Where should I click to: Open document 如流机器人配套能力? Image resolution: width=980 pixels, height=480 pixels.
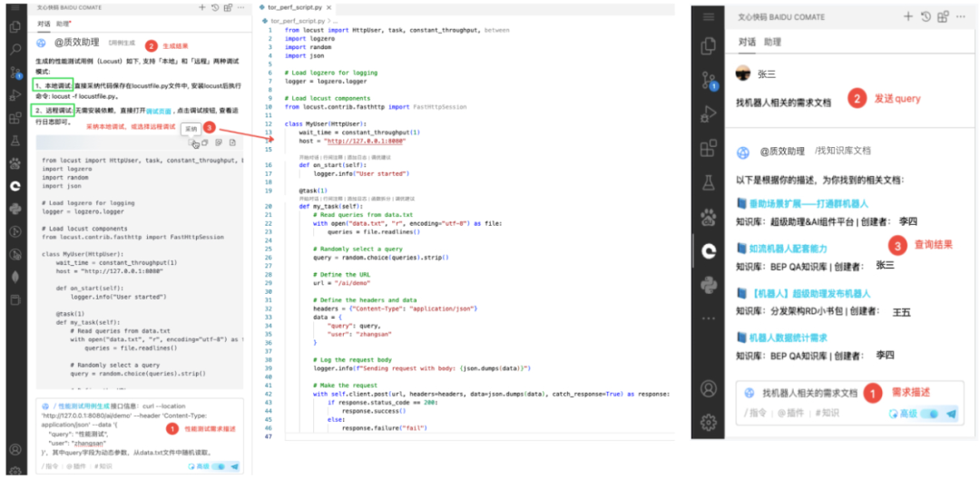[790, 248]
